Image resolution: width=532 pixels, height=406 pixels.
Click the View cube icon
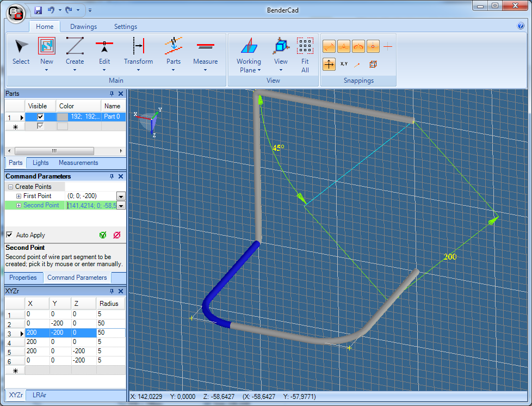coord(281,46)
